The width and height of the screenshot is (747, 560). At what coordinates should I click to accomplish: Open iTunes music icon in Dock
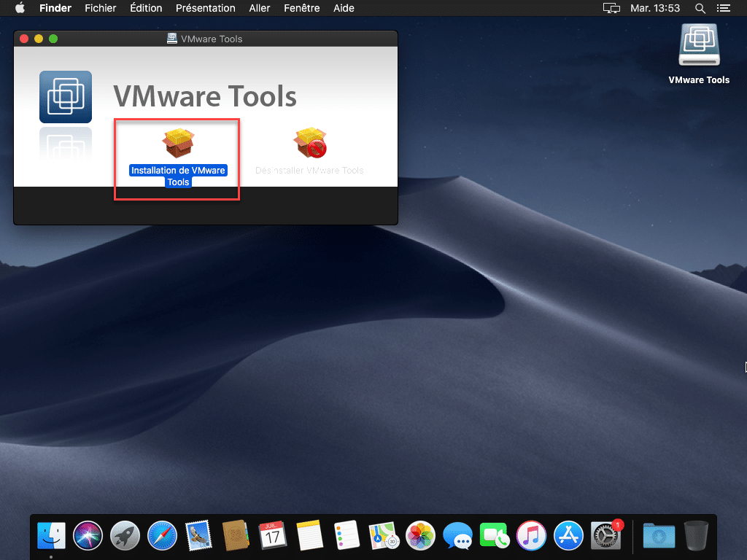tap(531, 535)
